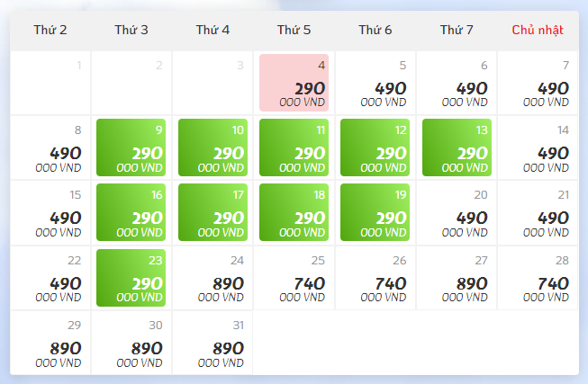Select date 29 fare cell
The width and height of the screenshot is (588, 384).
(50, 343)
